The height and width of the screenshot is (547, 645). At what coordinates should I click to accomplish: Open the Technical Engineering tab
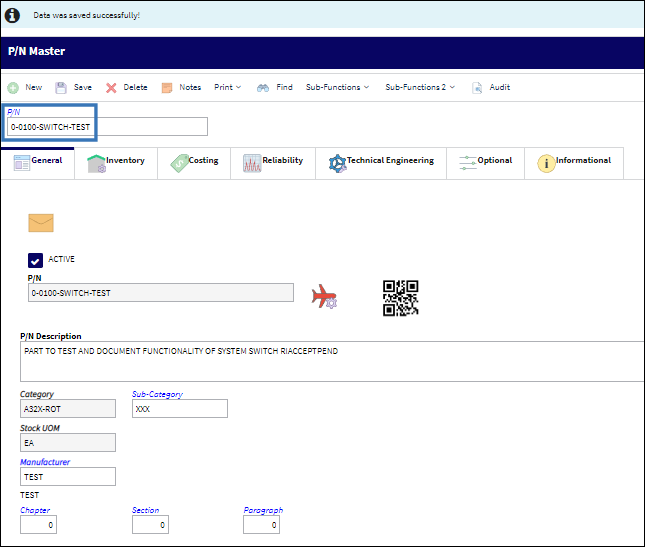coord(381,163)
